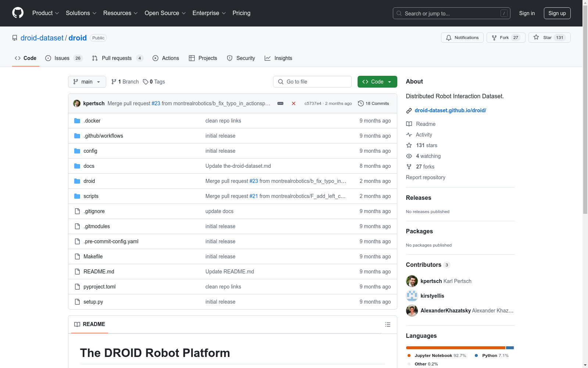Click the failed status X icon

[294, 103]
